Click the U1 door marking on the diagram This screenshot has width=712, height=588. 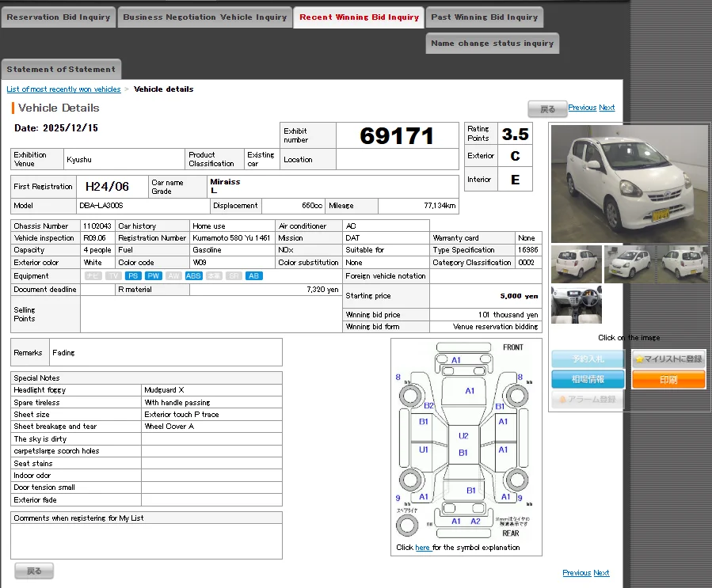click(423, 450)
